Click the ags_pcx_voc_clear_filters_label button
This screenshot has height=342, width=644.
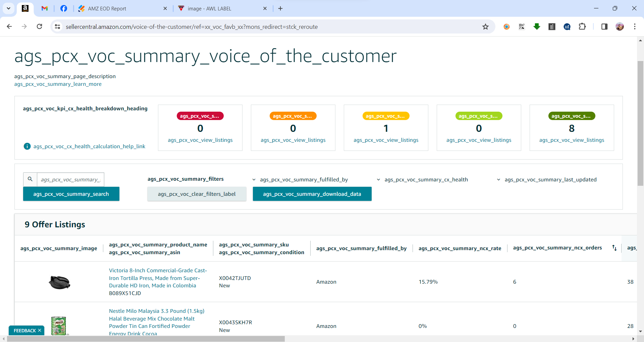tap(197, 194)
